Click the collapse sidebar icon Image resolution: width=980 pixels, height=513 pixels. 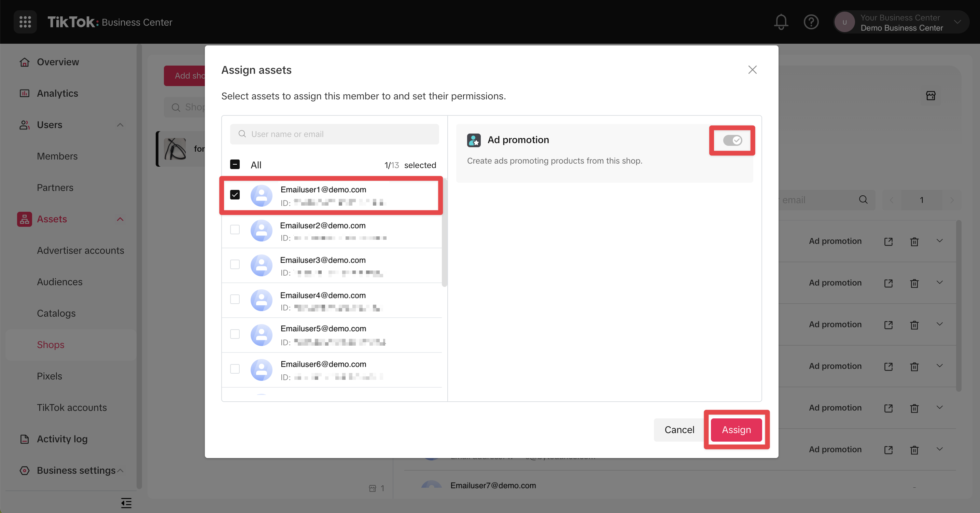point(126,503)
